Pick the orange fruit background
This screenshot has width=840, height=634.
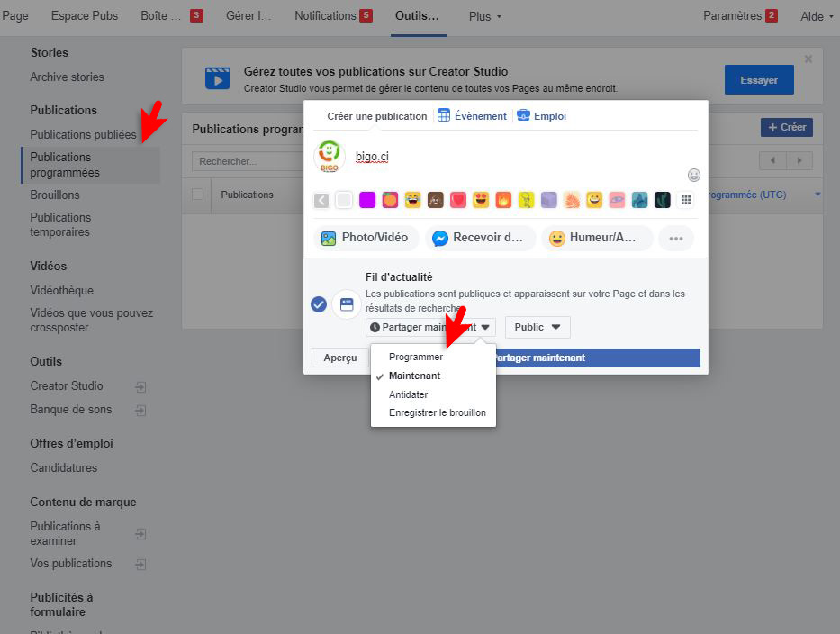(x=390, y=200)
